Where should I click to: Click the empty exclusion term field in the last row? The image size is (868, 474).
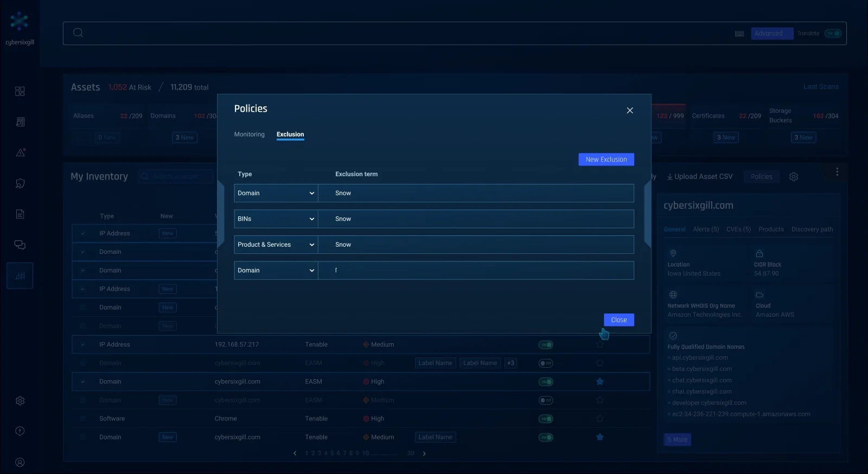476,271
